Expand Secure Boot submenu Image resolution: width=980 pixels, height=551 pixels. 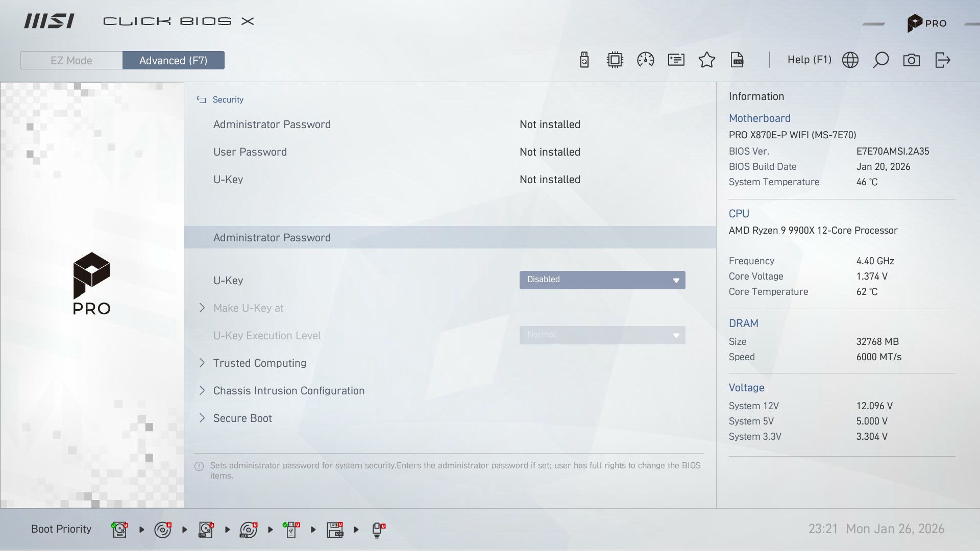[x=242, y=418]
